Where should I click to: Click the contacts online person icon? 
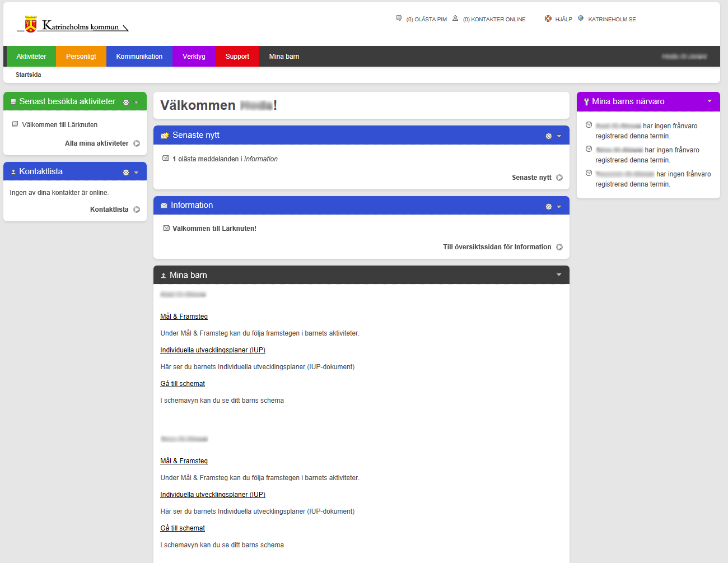coord(455,18)
